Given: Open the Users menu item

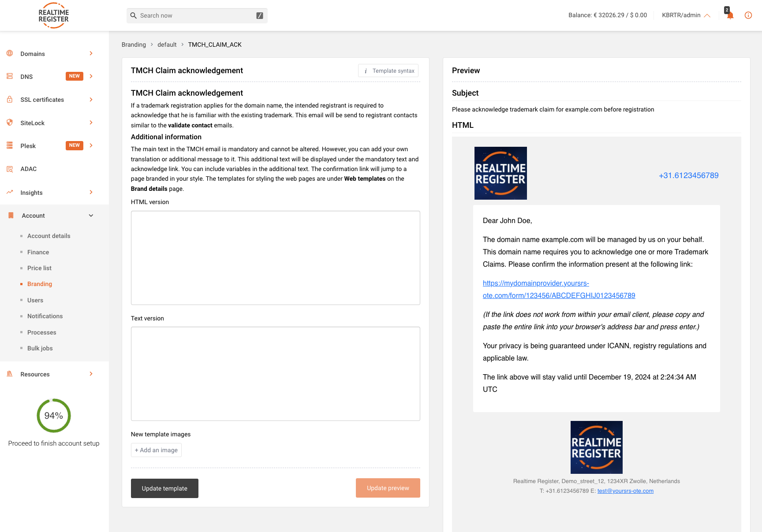Looking at the screenshot, I should [35, 300].
